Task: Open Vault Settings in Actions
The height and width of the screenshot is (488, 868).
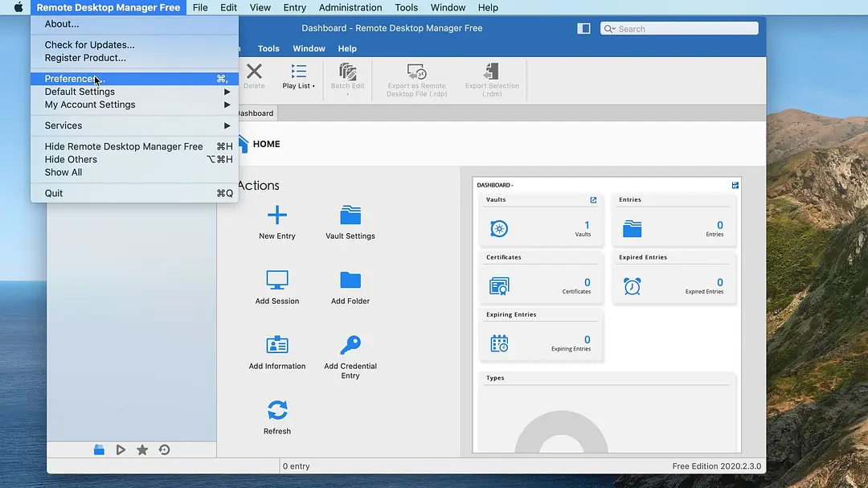Action: (350, 223)
